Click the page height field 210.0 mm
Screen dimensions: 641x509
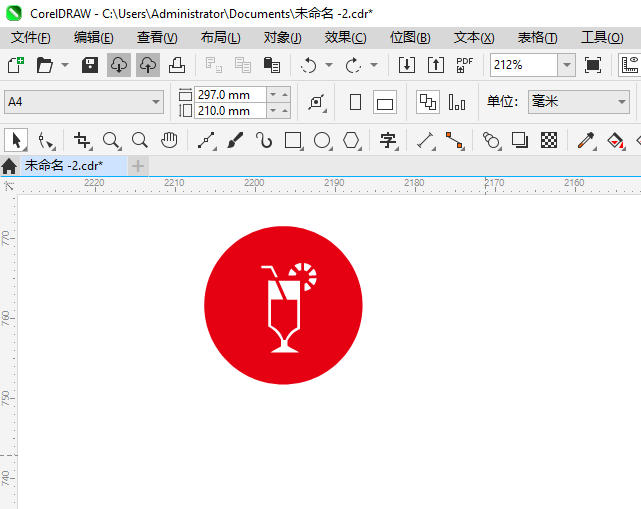point(230,111)
